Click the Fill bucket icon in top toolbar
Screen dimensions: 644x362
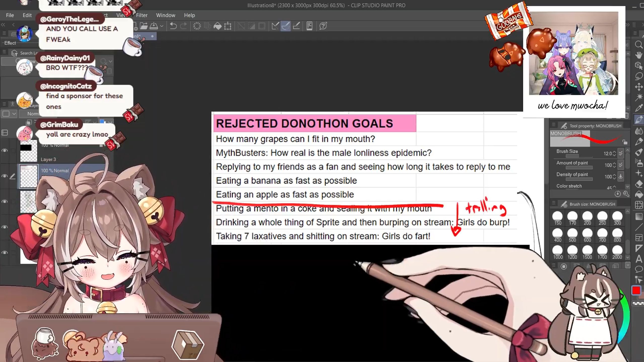coord(217,26)
